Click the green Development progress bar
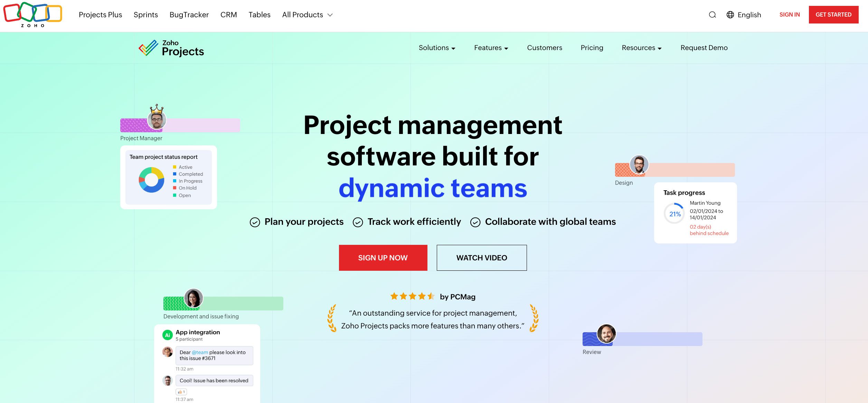868x403 pixels. [223, 304]
